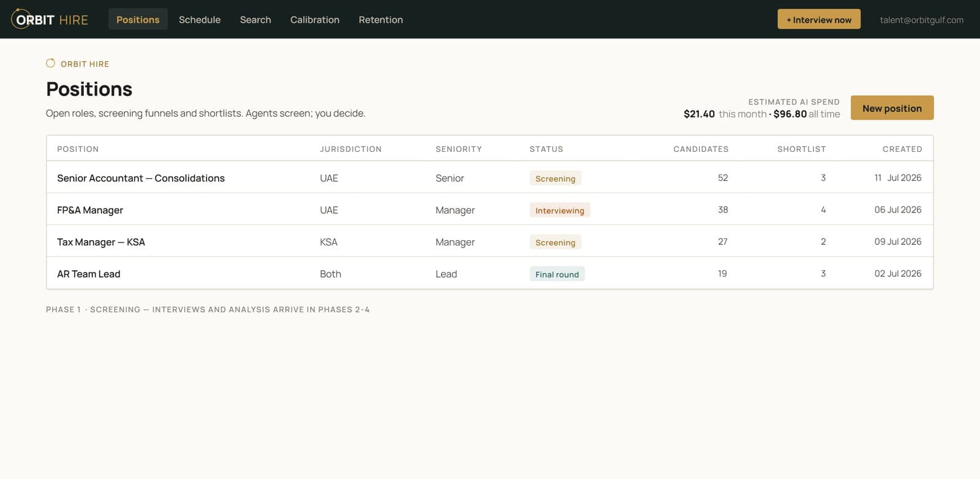Screen dimensions: 980x479
Task: Click candidate count 38 for FP&A Manager
Action: pyautogui.click(x=723, y=209)
